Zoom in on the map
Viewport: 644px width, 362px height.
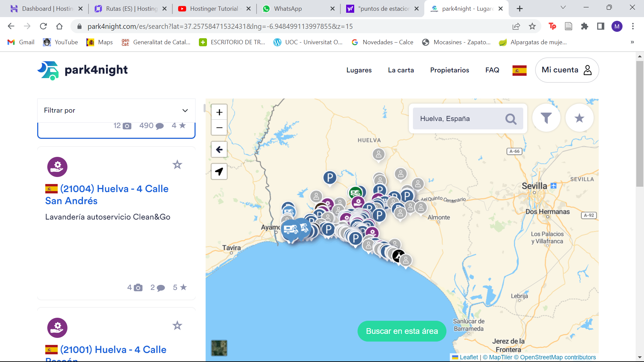coord(219,112)
